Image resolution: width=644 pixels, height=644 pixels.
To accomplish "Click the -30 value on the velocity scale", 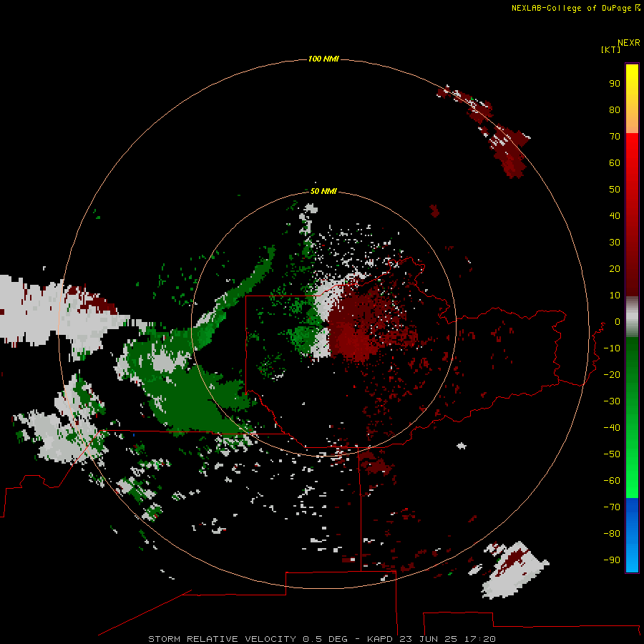I will 612,401.
